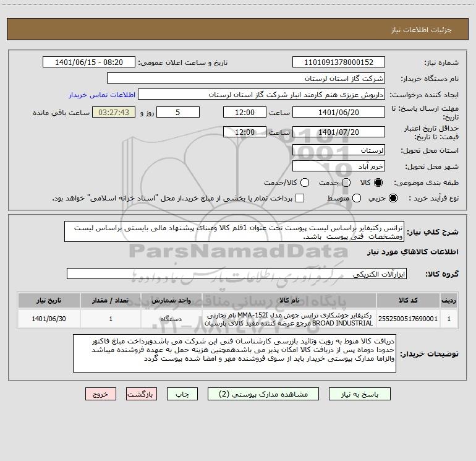Click the delivery province field لرستان
The height and width of the screenshot is (461, 476).
[339, 150]
